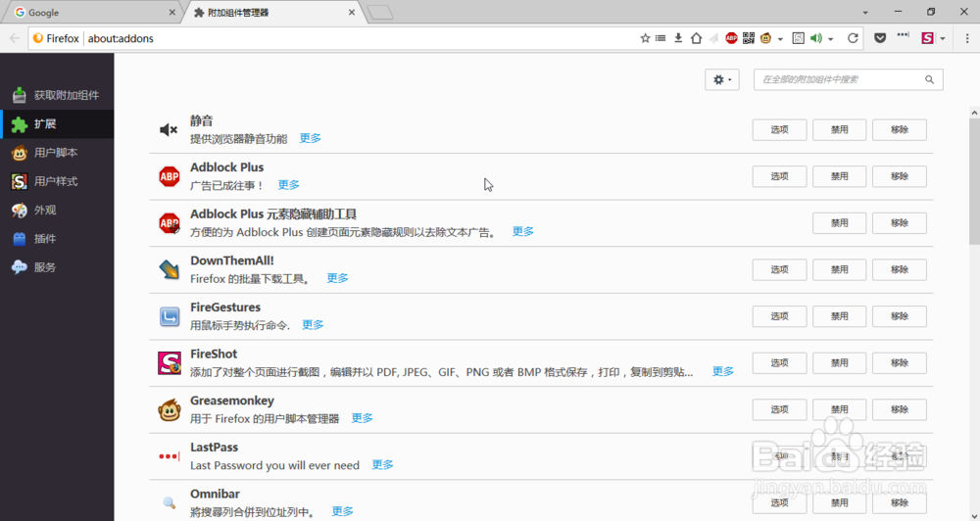Open a new tab
This screenshot has height=521, width=980.
380,13
